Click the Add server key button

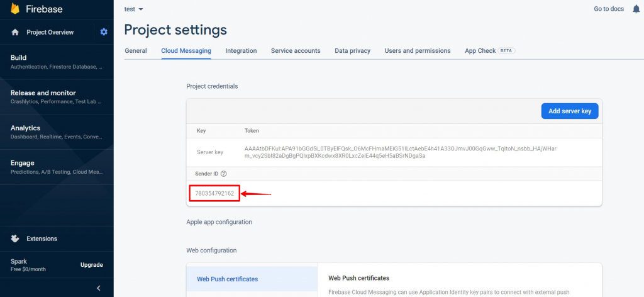pyautogui.click(x=570, y=111)
